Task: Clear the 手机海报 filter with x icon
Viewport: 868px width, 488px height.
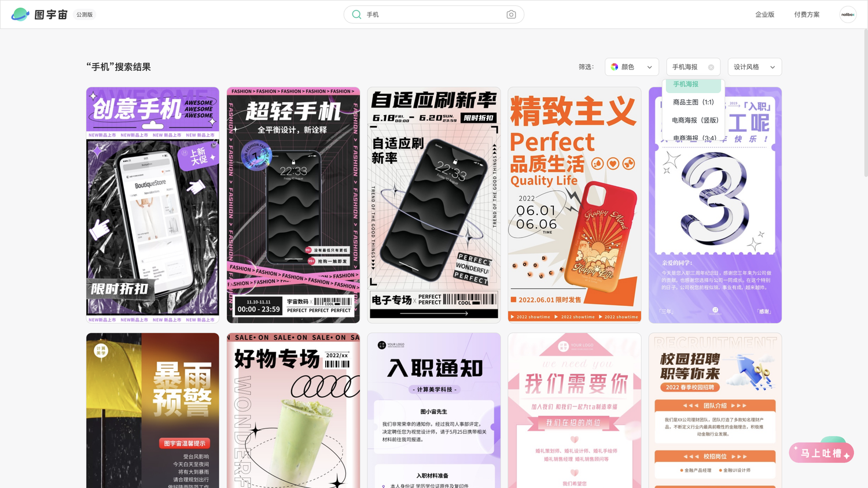Action: tap(711, 67)
